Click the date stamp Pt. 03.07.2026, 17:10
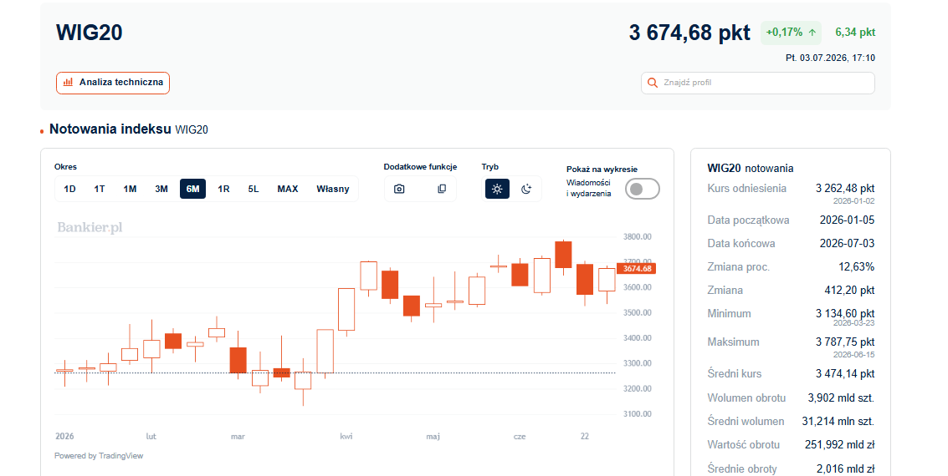 [830, 58]
